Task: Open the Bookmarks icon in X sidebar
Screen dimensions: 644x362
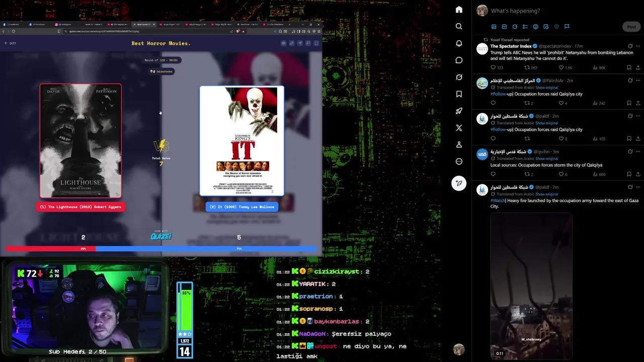Action: point(459,94)
